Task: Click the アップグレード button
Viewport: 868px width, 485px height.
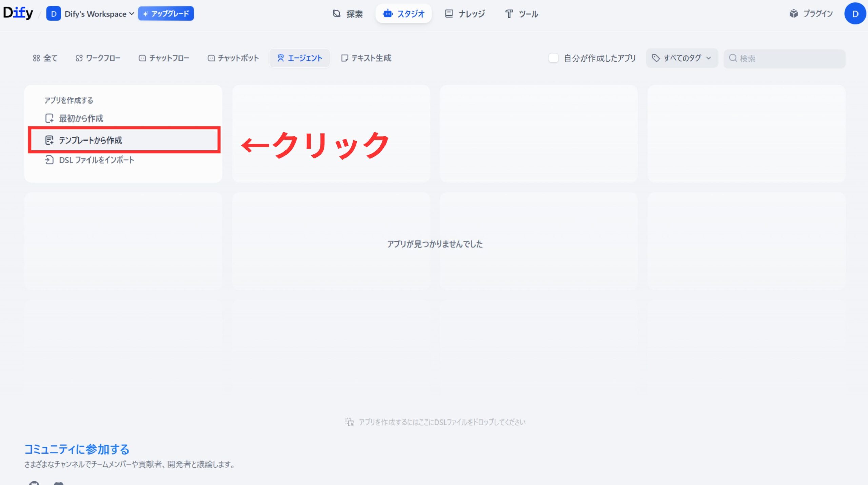Action: point(166,14)
